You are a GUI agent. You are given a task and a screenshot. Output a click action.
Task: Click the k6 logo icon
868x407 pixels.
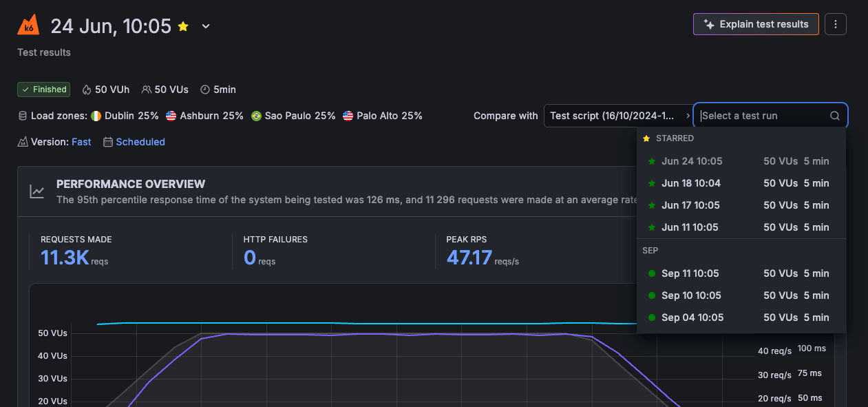pos(28,25)
